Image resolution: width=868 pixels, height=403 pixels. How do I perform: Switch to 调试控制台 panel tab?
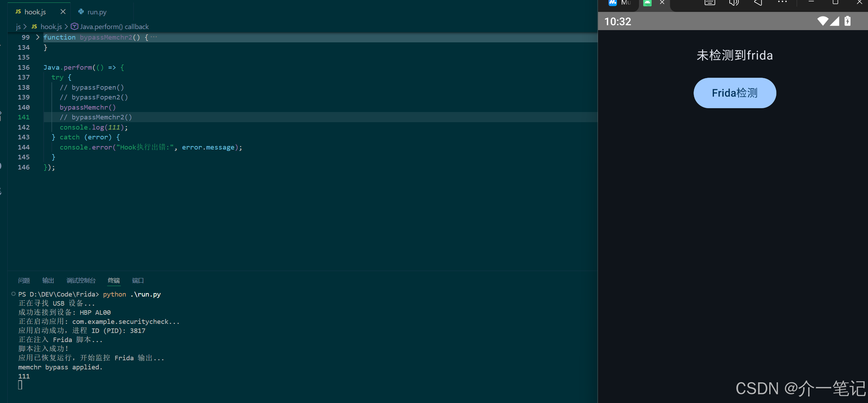(x=81, y=280)
